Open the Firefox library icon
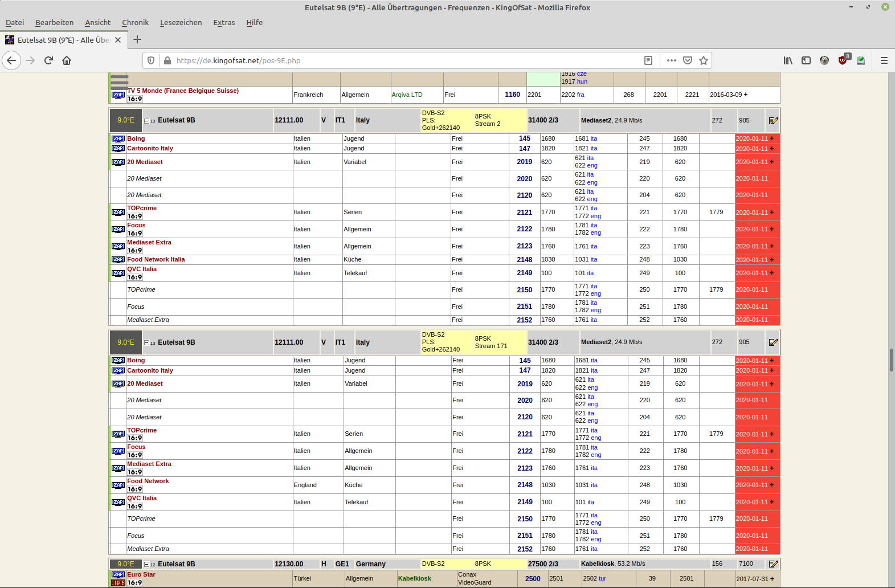This screenshot has height=588, width=895. tap(788, 60)
